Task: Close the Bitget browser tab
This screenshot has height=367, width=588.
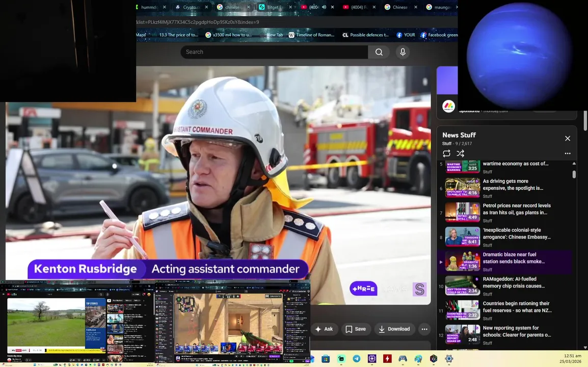Action: 290,7
